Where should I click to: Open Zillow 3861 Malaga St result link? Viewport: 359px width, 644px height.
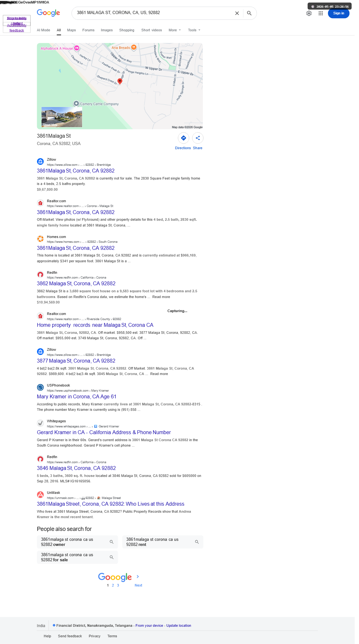76,171
